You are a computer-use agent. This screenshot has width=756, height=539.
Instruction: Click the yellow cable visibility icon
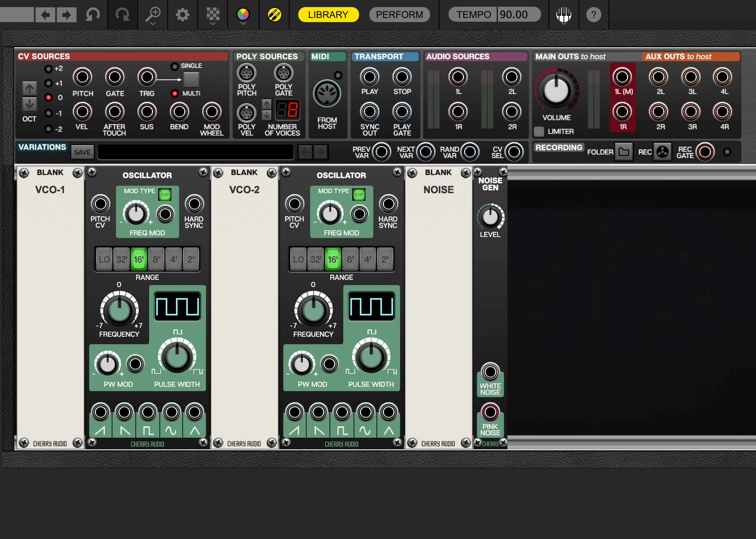point(274,15)
